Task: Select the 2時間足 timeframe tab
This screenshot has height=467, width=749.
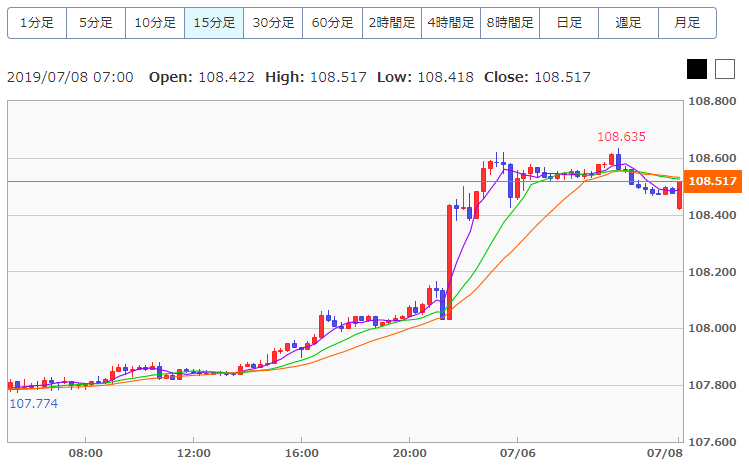Action: pyautogui.click(x=391, y=22)
